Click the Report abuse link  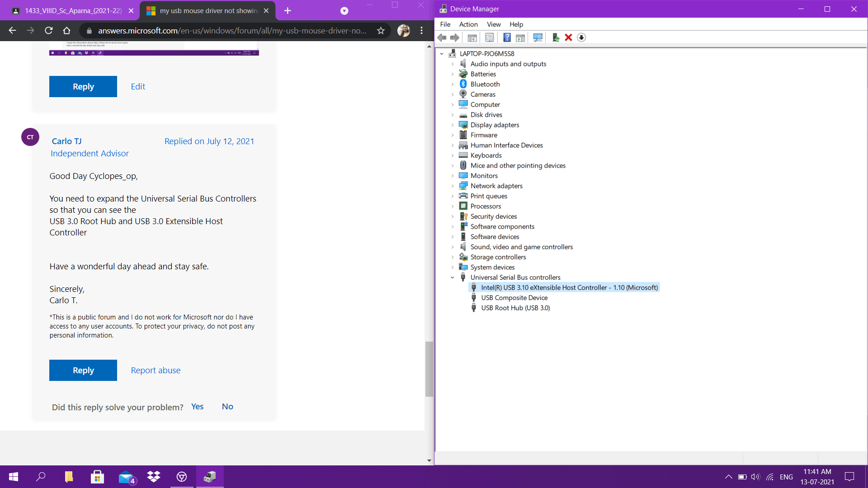[156, 370]
